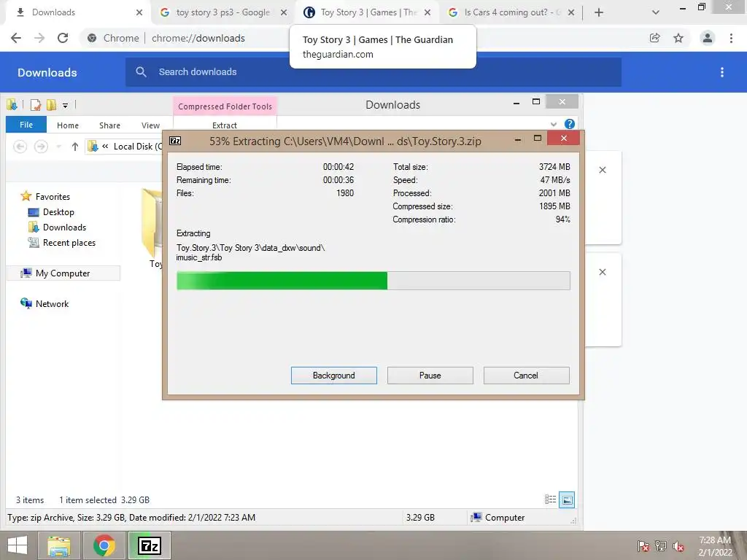Click Search downloads field

point(373,72)
